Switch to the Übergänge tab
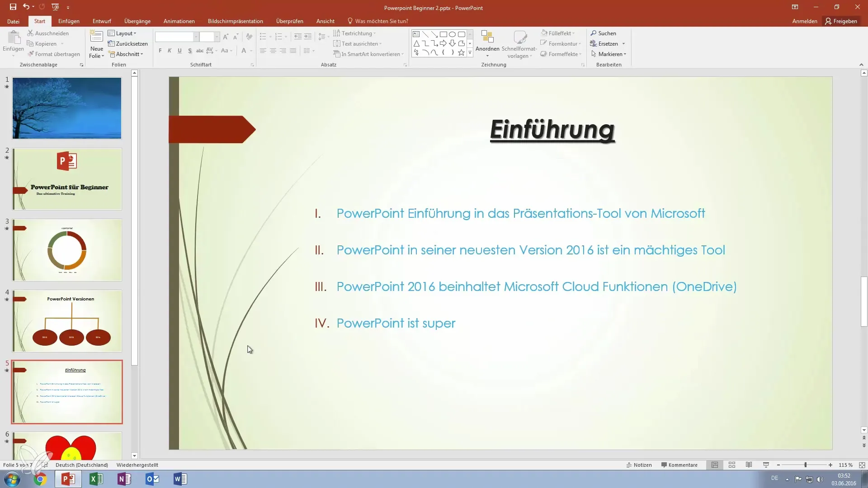868x488 pixels. 137,21
